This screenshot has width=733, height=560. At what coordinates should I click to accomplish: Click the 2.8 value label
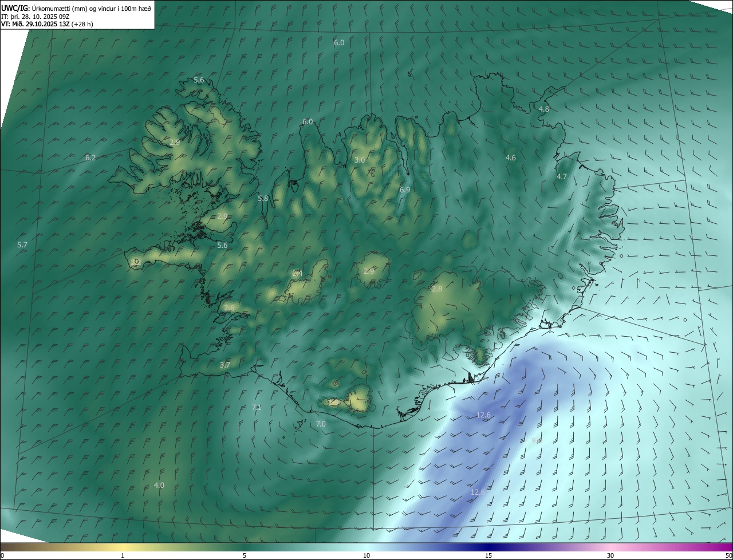pos(437,289)
